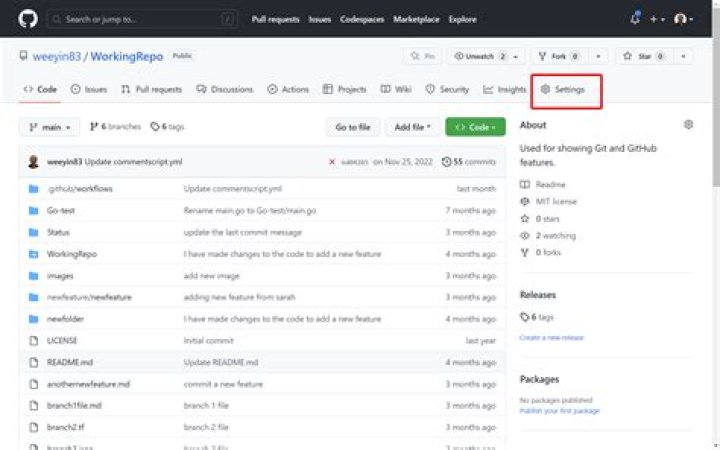The width and height of the screenshot is (720, 450).
Task: Open the user avatar menu
Action: pos(683,19)
